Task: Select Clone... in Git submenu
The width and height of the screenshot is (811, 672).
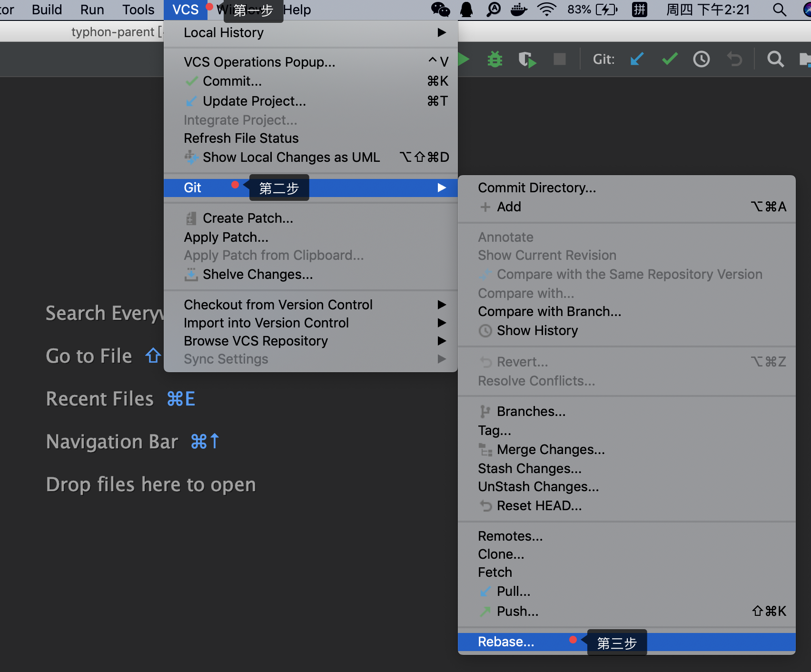Action: click(627, 554)
